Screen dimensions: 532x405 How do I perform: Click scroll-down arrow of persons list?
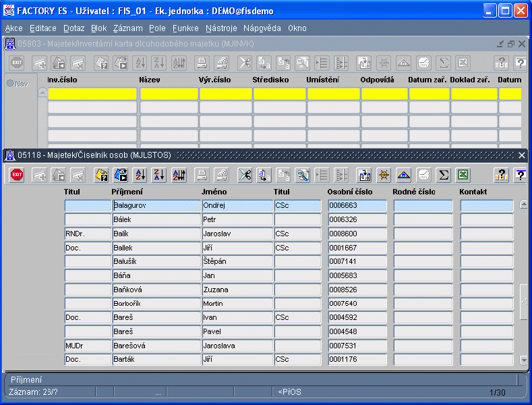click(523, 360)
